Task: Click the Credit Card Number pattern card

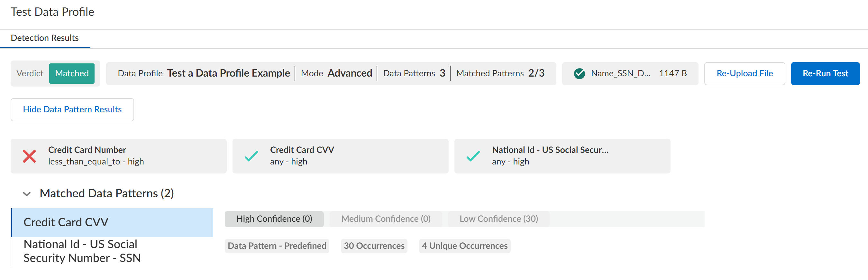Action: tap(118, 156)
